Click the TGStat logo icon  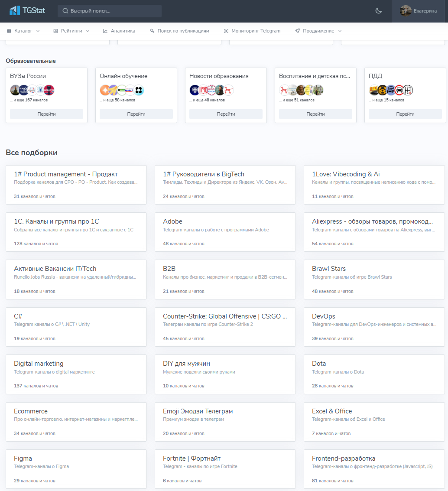(15, 10)
